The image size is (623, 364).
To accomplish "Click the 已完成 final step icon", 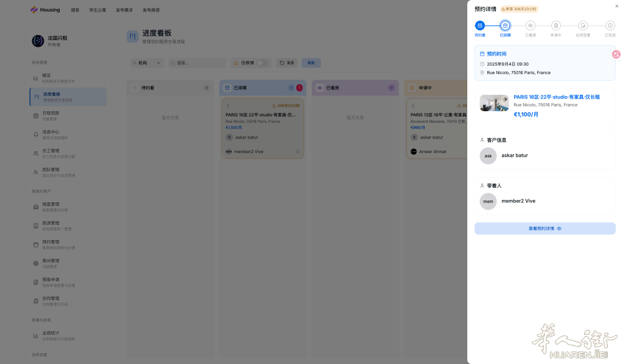I will (610, 26).
